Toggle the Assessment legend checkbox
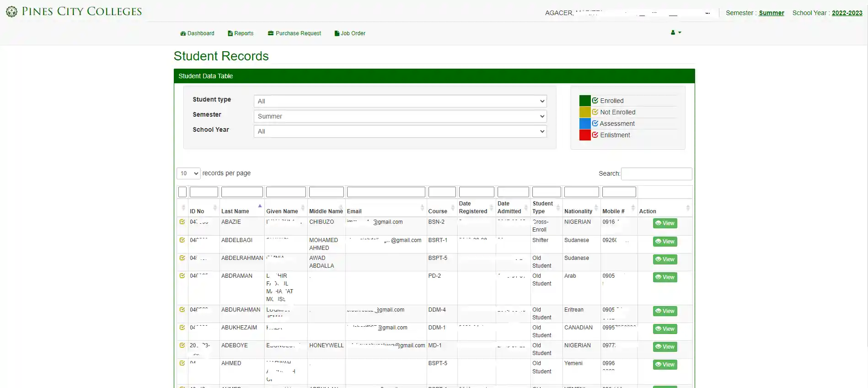This screenshot has height=388, width=868. (x=595, y=123)
